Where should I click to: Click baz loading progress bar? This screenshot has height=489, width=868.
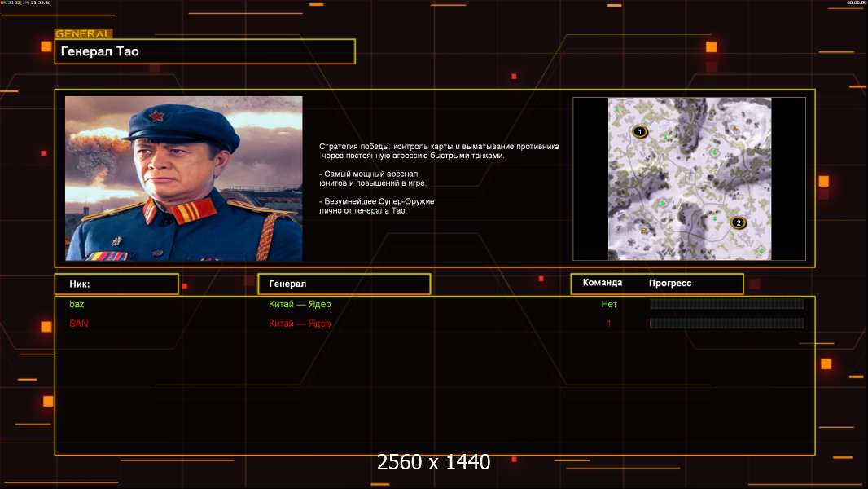[727, 304]
